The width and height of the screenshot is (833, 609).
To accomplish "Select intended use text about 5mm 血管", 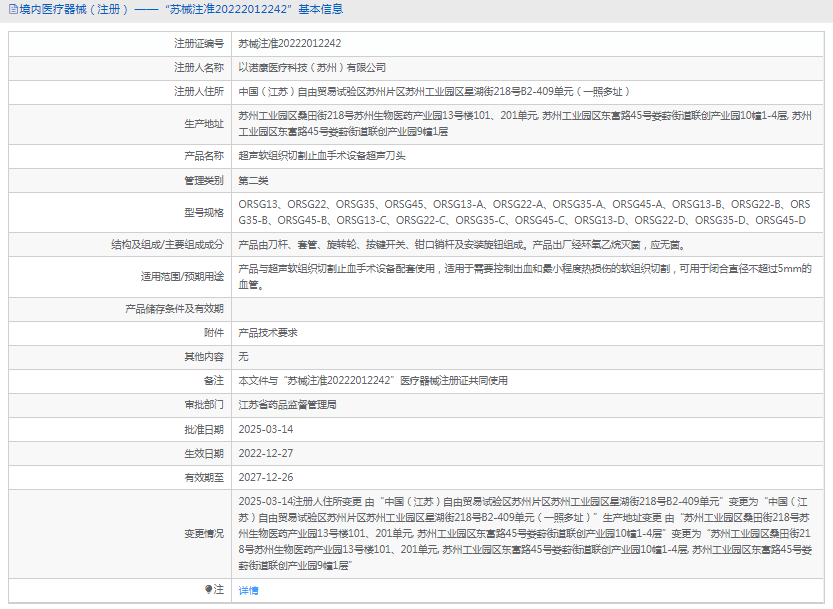I will coord(525,277).
